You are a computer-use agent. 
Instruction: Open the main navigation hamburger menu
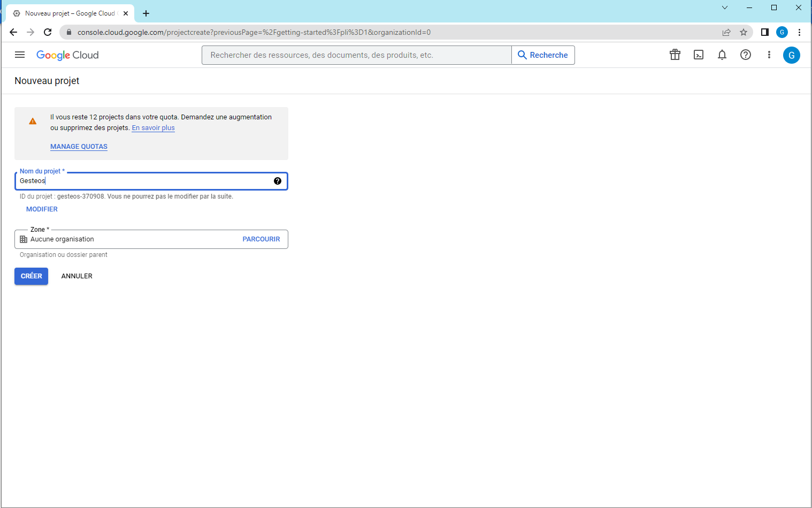click(20, 55)
